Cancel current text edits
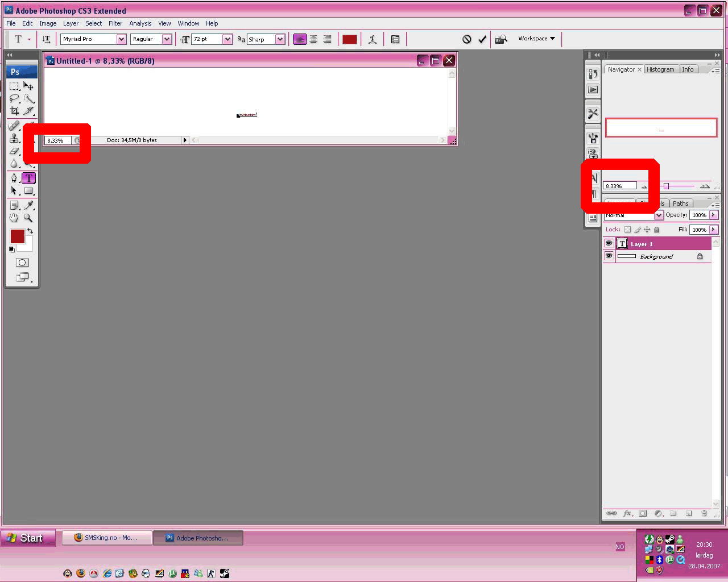Image resolution: width=728 pixels, height=582 pixels. point(467,39)
